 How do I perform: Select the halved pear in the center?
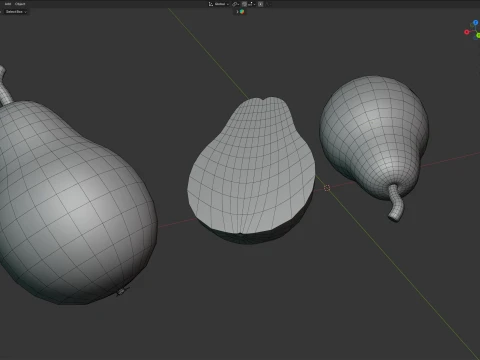(251, 170)
